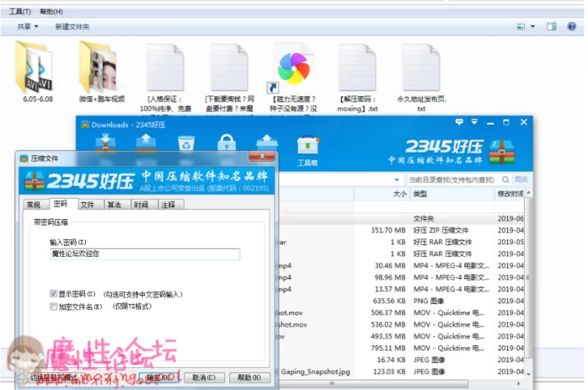Expand the Explorer view options dropdown arrow
Screen dimensions: 588x390
coord(532,26)
